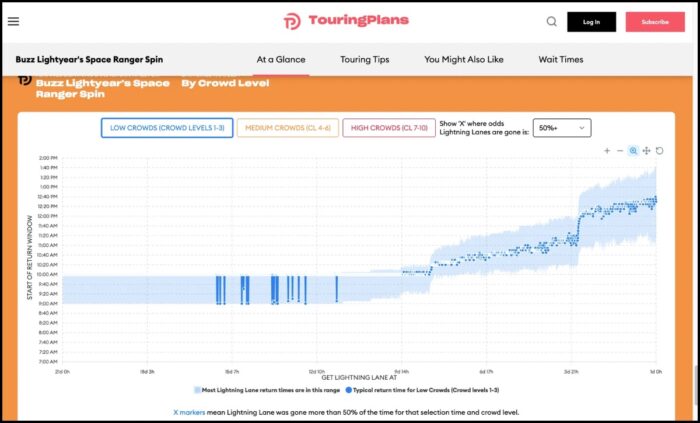Click the By Crowd Level heading
Viewport: 700px width, 423px height.
225,83
